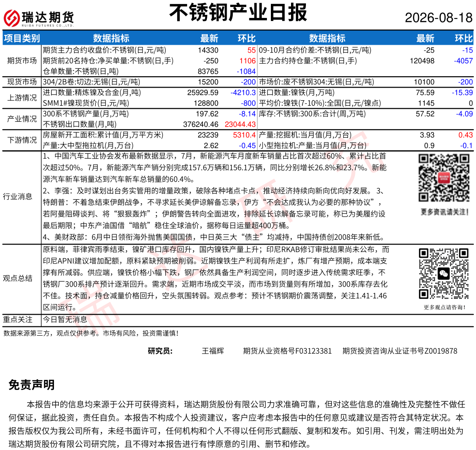Click the net long position value -250
Screen dimensions: 476x450
[211, 61]
